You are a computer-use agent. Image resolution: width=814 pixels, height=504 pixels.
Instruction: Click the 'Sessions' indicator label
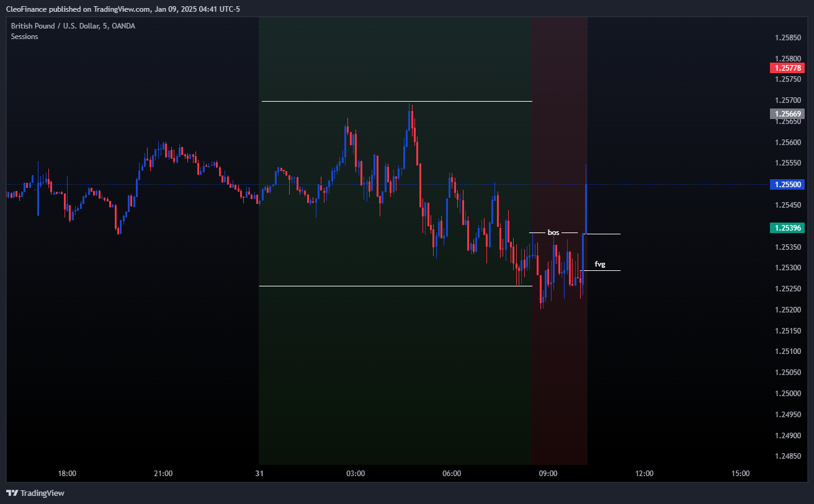coord(24,37)
